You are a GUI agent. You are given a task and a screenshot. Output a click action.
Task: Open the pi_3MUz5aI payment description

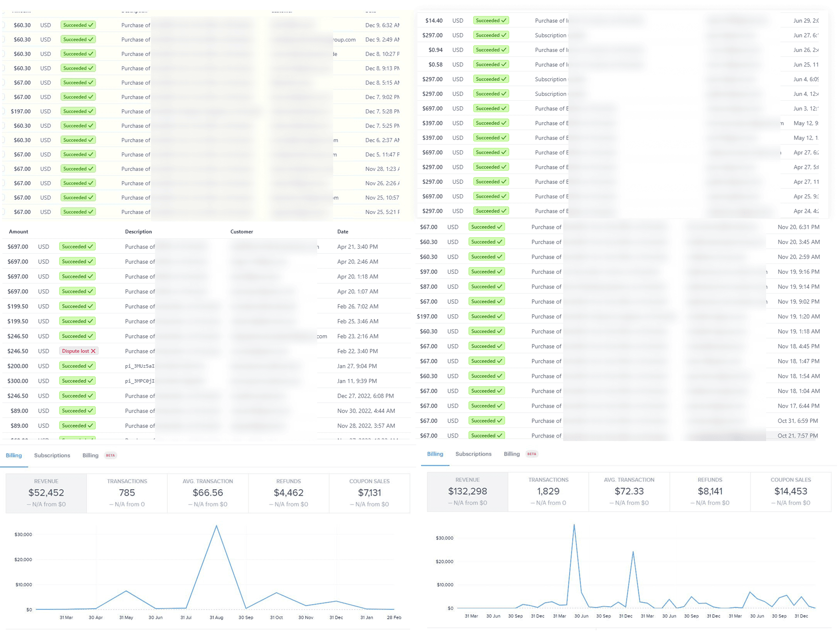click(x=139, y=366)
